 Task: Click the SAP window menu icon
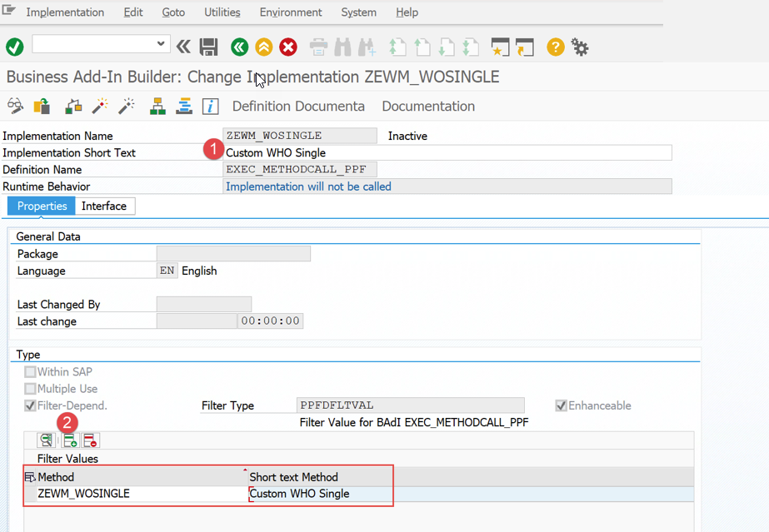tap(9, 10)
